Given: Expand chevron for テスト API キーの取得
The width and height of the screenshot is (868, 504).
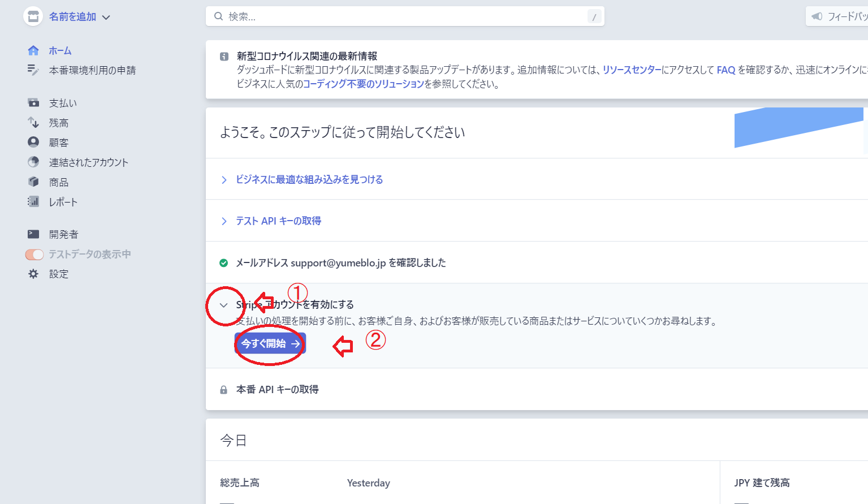Looking at the screenshot, I should (224, 221).
